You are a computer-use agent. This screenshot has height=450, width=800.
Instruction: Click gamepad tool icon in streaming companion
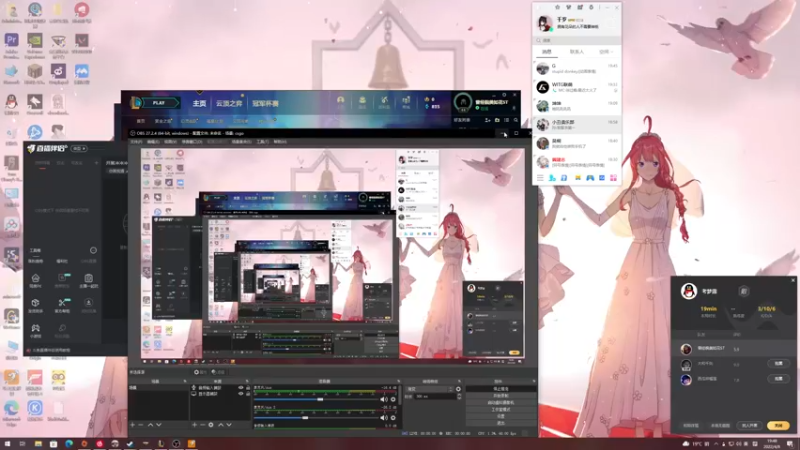[x=36, y=328]
